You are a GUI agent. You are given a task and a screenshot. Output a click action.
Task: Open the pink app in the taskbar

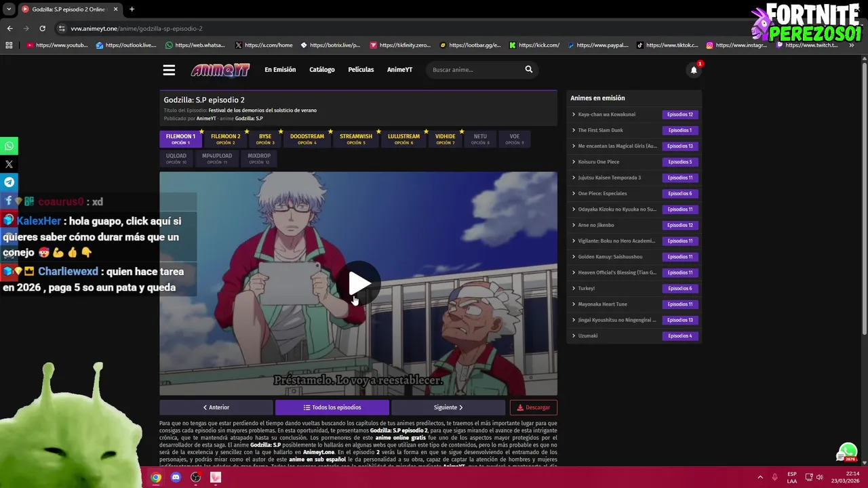click(216, 477)
